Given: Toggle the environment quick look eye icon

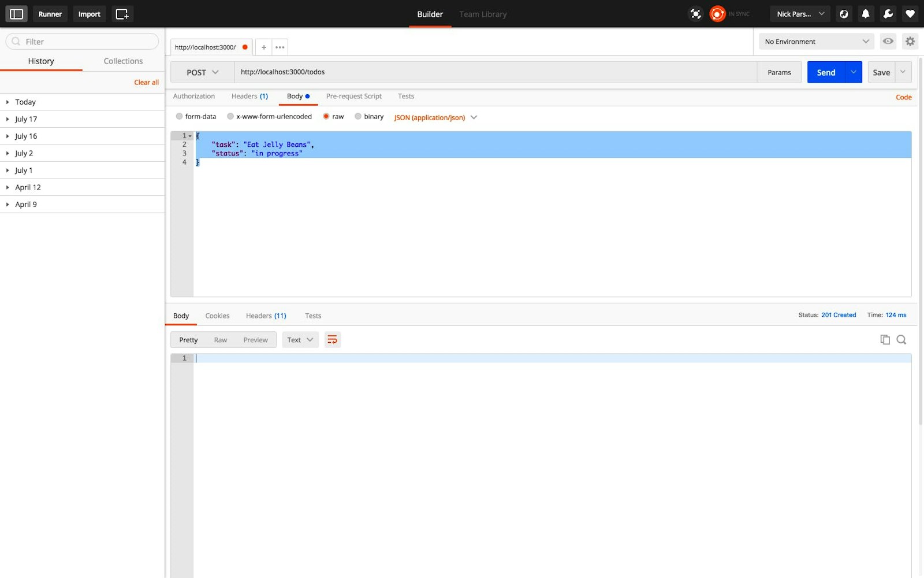Looking at the screenshot, I should 888,41.
